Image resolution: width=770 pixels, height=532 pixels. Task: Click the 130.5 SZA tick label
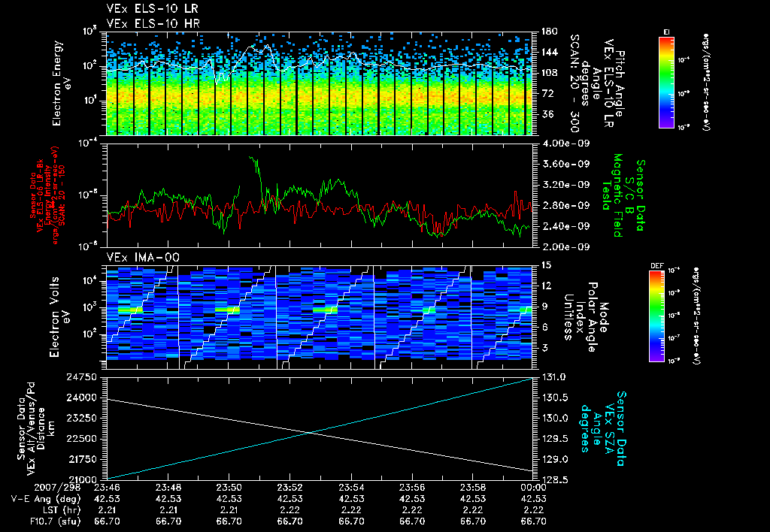point(554,397)
